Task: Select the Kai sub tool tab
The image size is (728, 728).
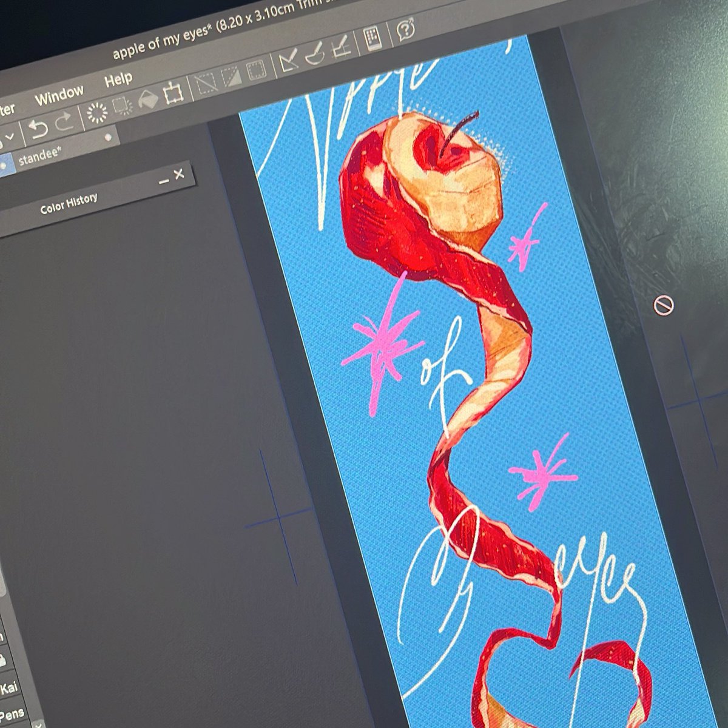Action: pyautogui.click(x=8, y=688)
